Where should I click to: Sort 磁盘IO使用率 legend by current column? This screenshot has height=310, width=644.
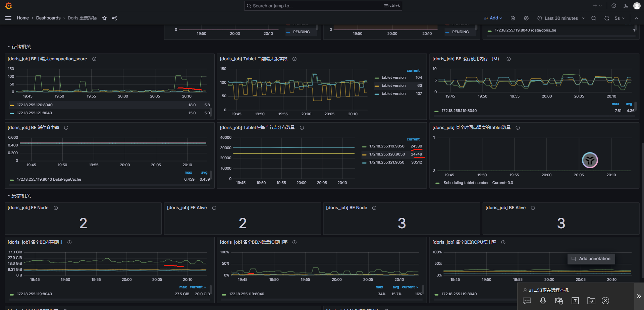[410, 287]
